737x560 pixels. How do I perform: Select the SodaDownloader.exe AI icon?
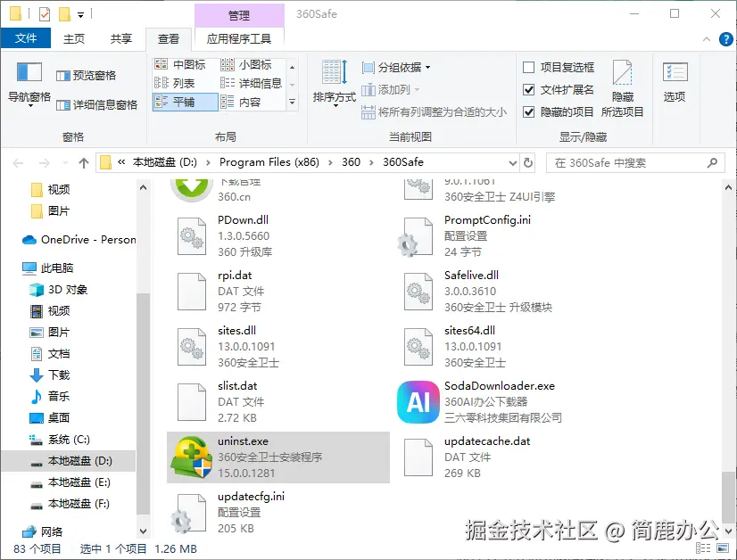coord(418,401)
